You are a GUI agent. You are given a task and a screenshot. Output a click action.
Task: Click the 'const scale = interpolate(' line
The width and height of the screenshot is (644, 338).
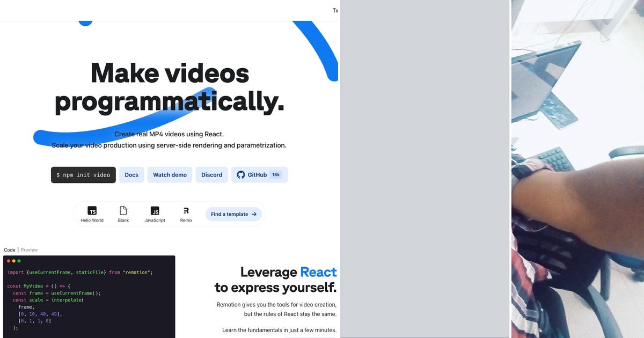[48, 300]
